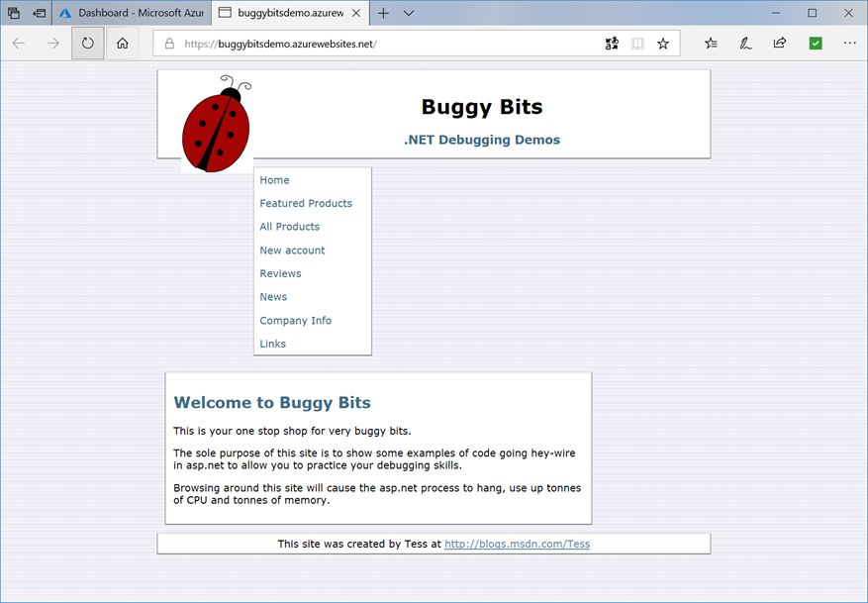868x603 pixels.
Task: Show the set-aside tabs icon
Action: click(14, 13)
